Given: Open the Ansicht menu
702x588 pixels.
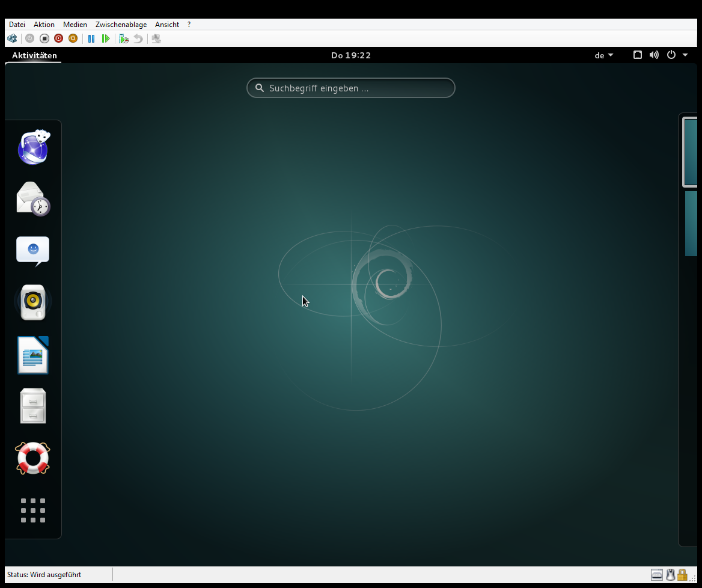Looking at the screenshot, I should click(167, 25).
